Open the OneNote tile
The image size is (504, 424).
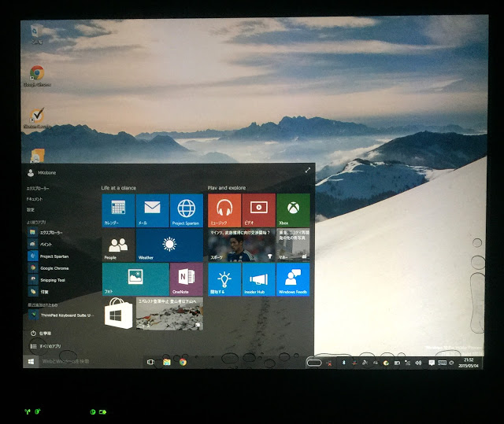pyautogui.click(x=187, y=279)
